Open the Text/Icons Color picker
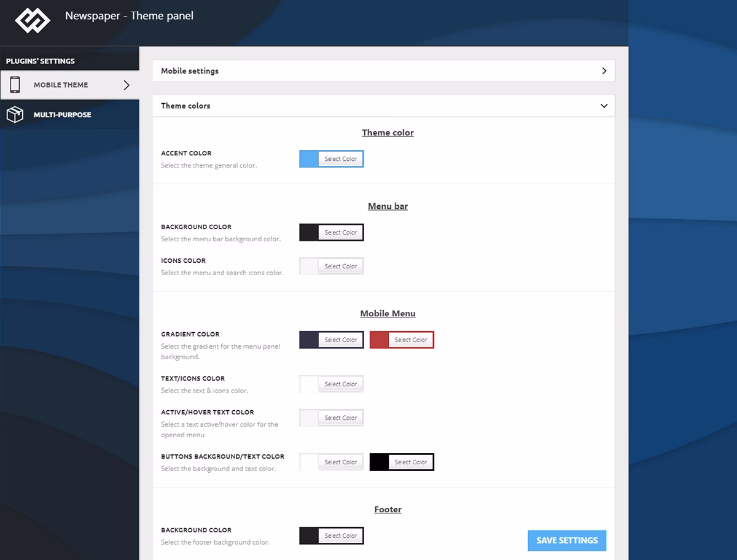This screenshot has width=737, height=560. coord(341,384)
